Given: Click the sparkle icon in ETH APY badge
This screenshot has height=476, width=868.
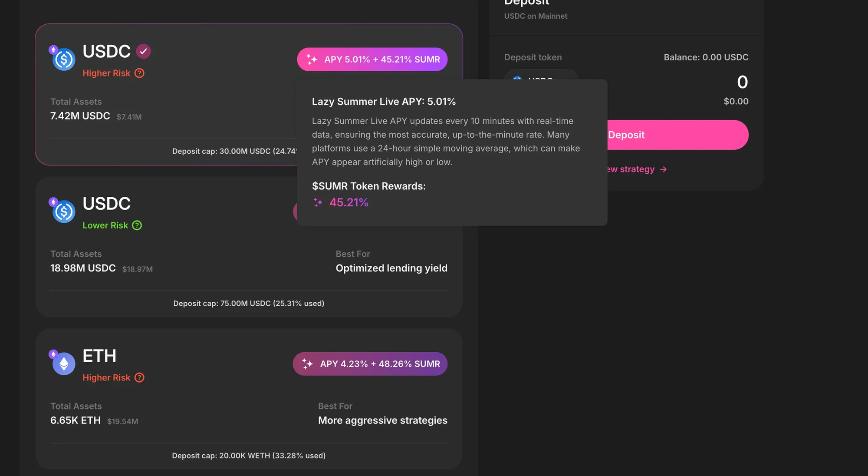Looking at the screenshot, I should point(308,364).
